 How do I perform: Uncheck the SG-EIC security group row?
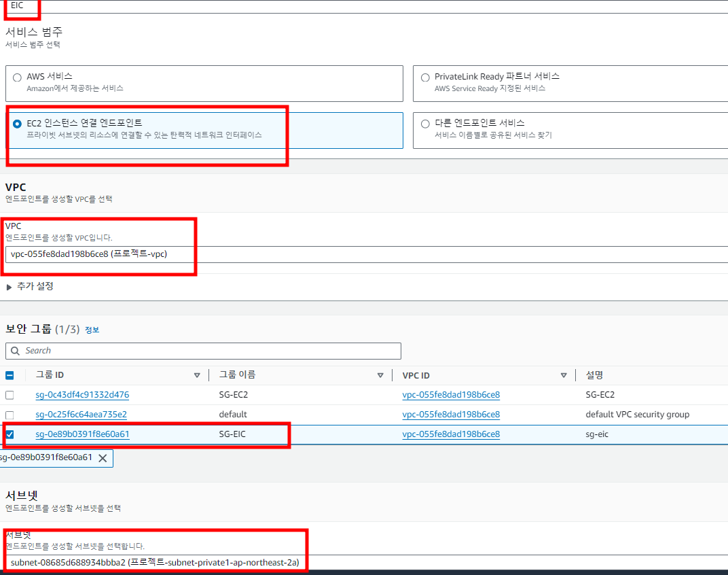10,434
